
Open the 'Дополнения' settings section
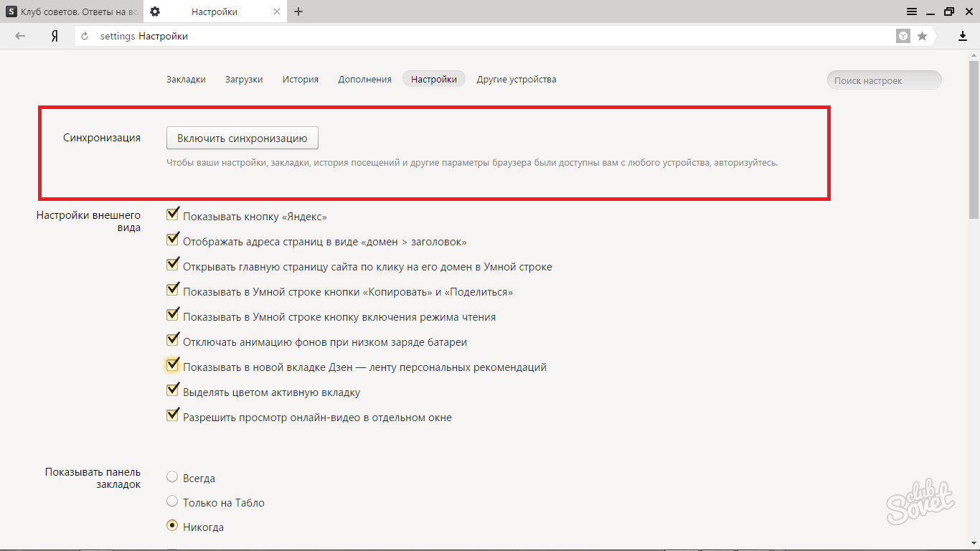364,80
